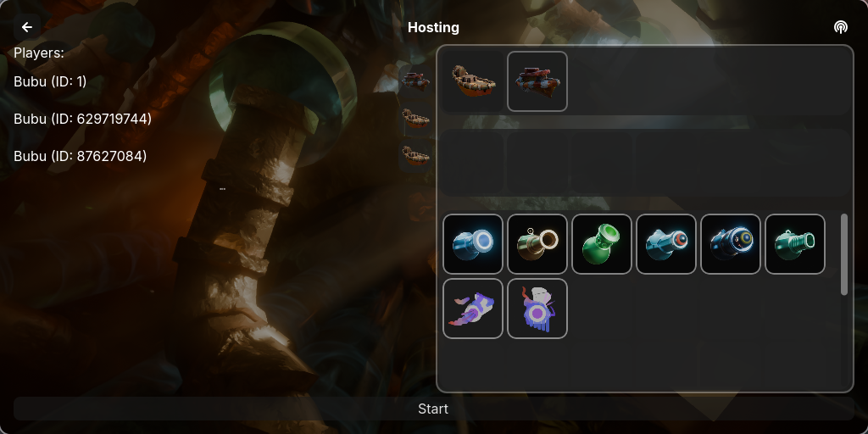
Task: Select the purple claw hand item
Action: tap(473, 309)
